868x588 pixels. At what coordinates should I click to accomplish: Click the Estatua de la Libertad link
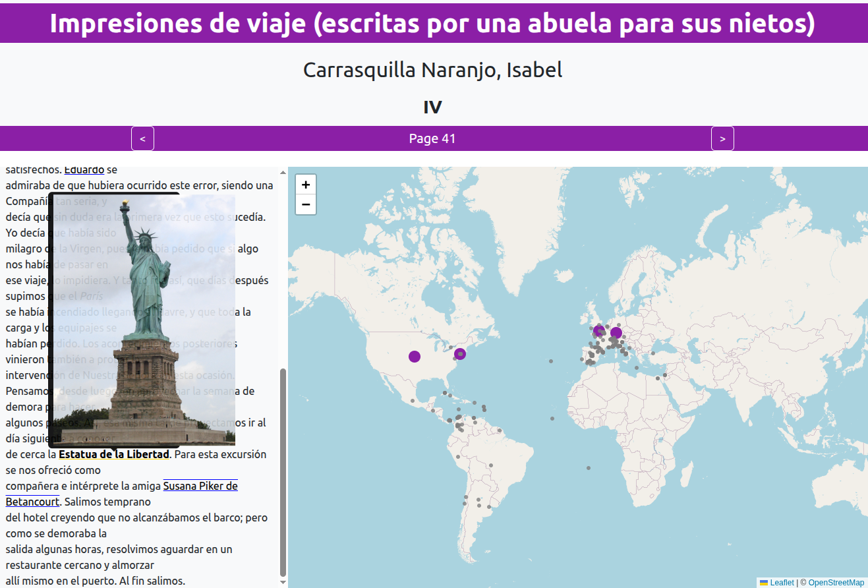[114, 454]
